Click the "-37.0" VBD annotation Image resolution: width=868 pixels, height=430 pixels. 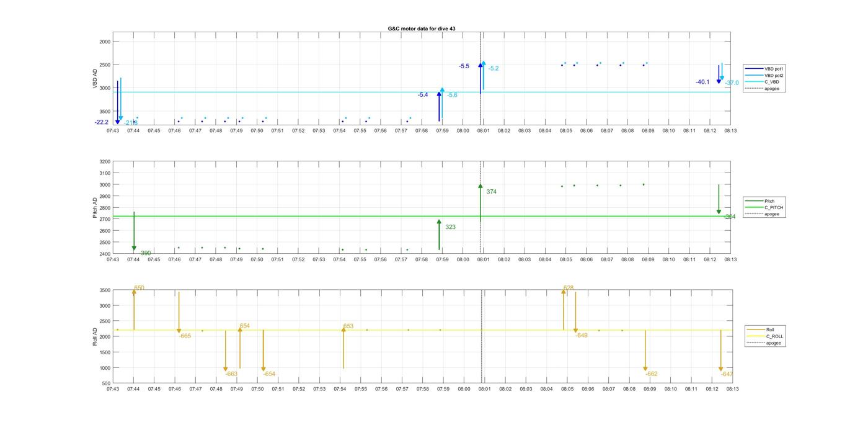click(732, 83)
